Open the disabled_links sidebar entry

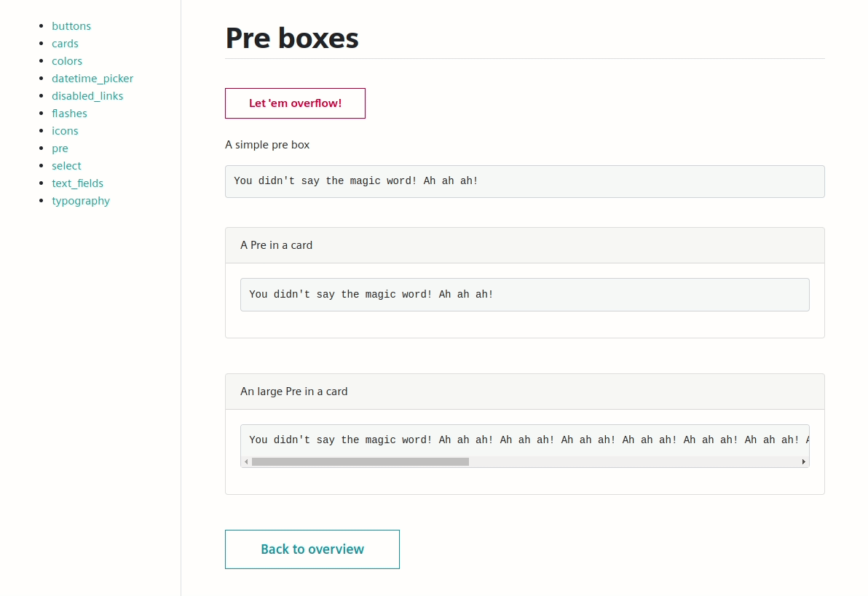click(87, 96)
